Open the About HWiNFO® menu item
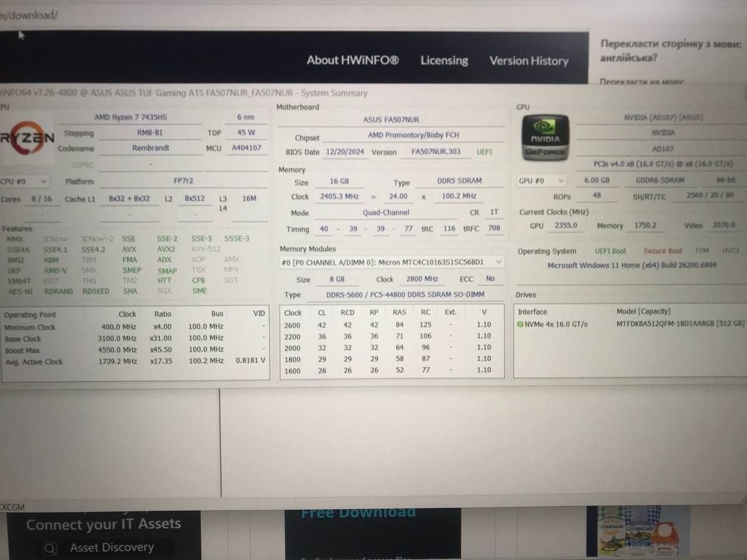The width and height of the screenshot is (747, 560). 352,60
